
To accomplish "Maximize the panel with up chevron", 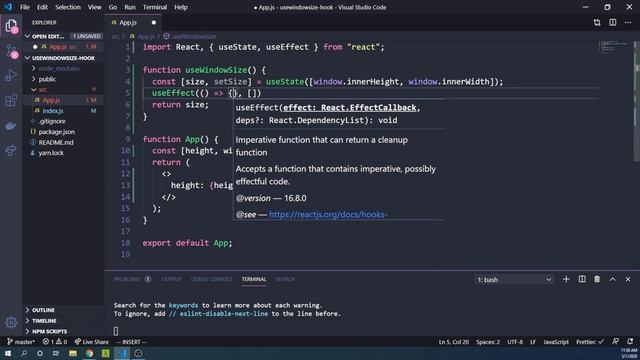I will [613, 279].
